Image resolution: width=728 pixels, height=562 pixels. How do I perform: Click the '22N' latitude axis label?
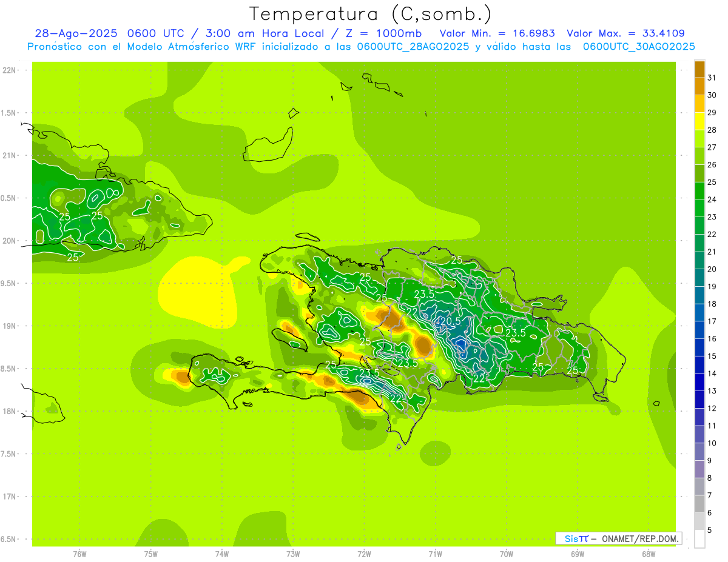coord(9,70)
